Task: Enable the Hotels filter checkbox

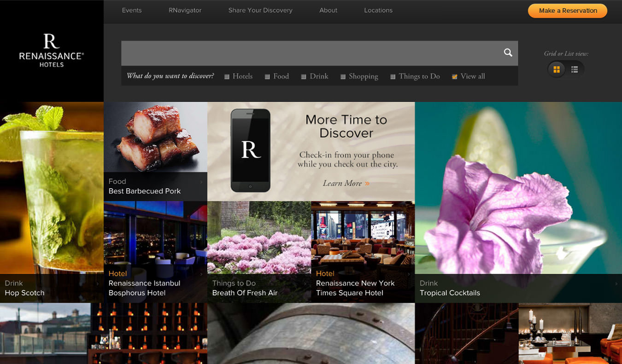Action: pos(227,76)
